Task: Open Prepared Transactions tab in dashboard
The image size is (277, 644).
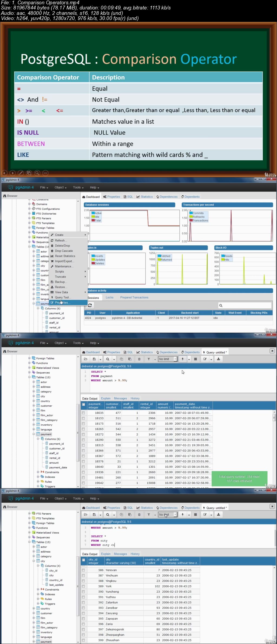Action: pos(134,297)
